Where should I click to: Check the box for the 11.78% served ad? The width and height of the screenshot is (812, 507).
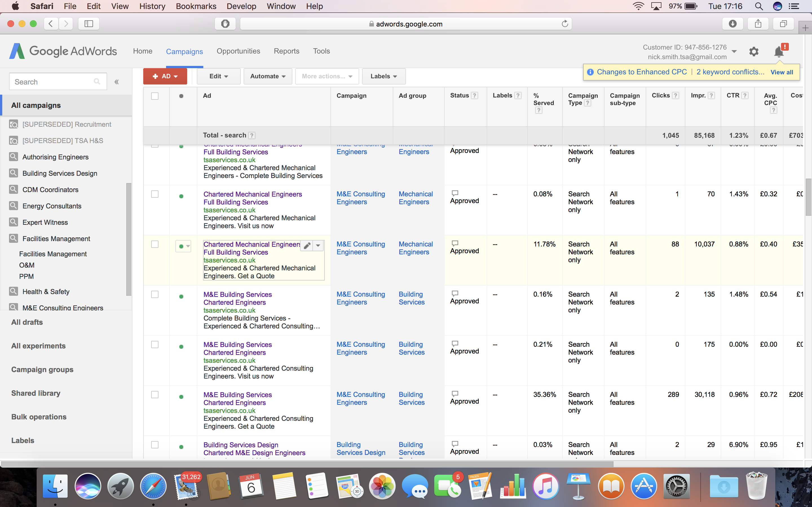[x=155, y=244]
